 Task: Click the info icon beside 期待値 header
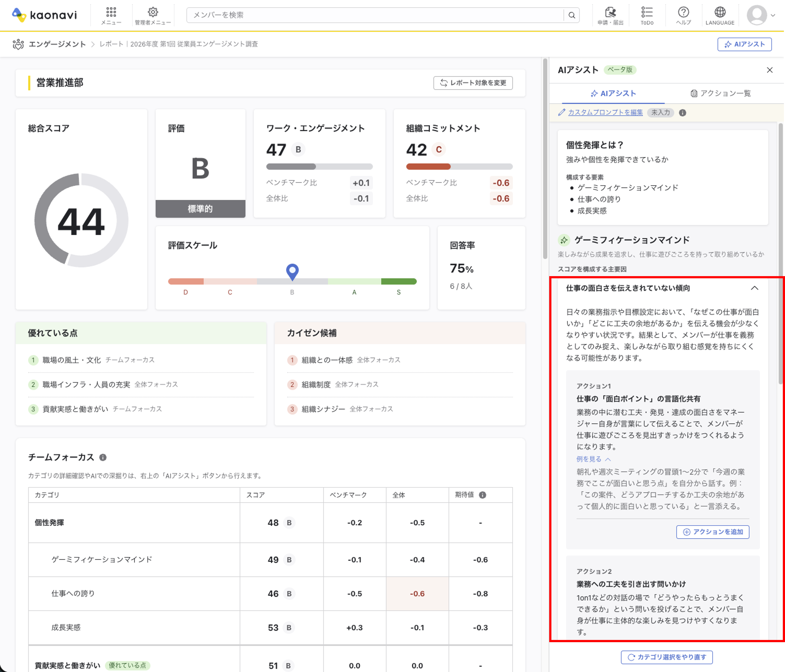482,495
